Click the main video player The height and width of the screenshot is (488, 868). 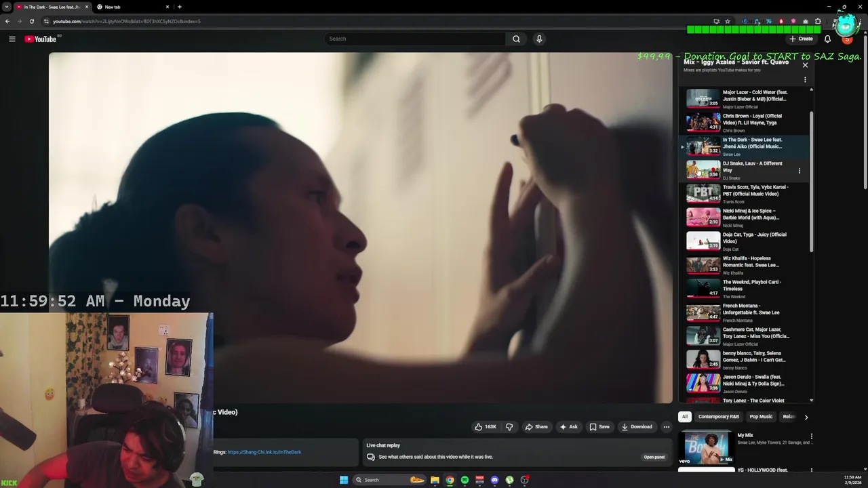click(x=361, y=228)
